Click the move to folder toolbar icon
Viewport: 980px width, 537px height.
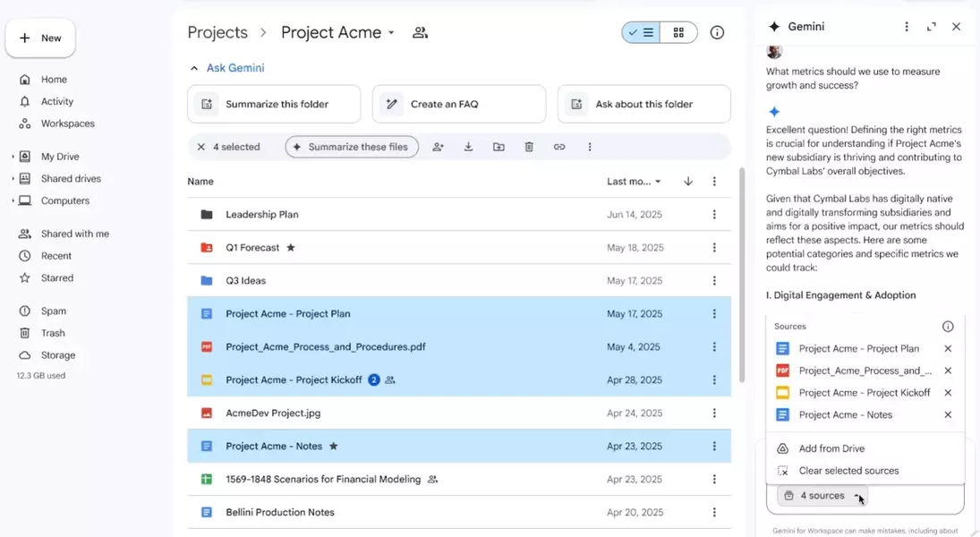(499, 147)
